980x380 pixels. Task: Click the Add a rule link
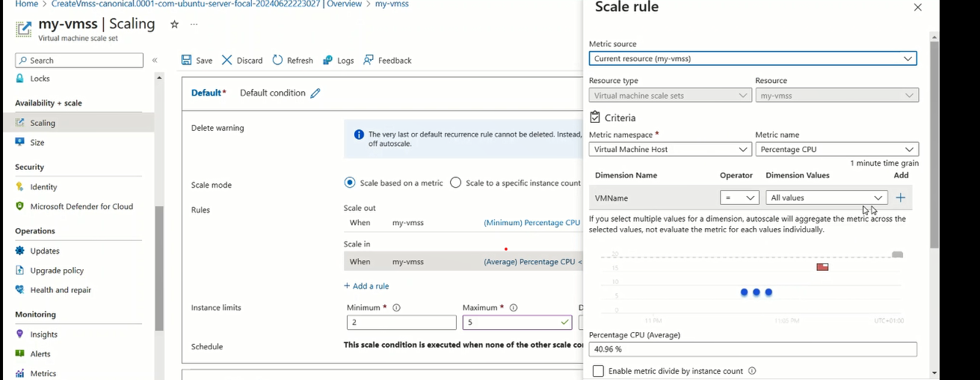point(366,286)
